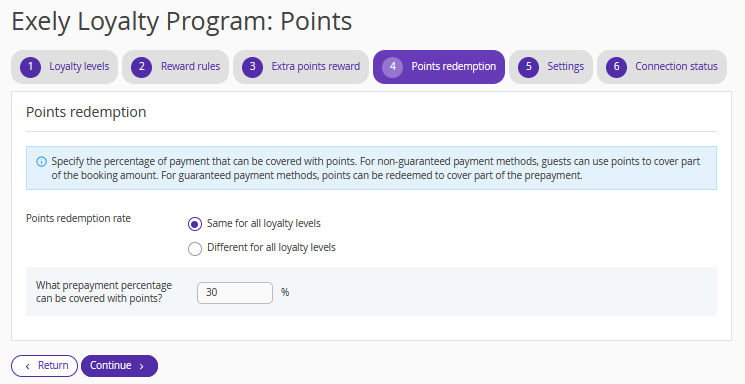Click the step 3 number badge
The image size is (745, 384).
[x=252, y=67]
